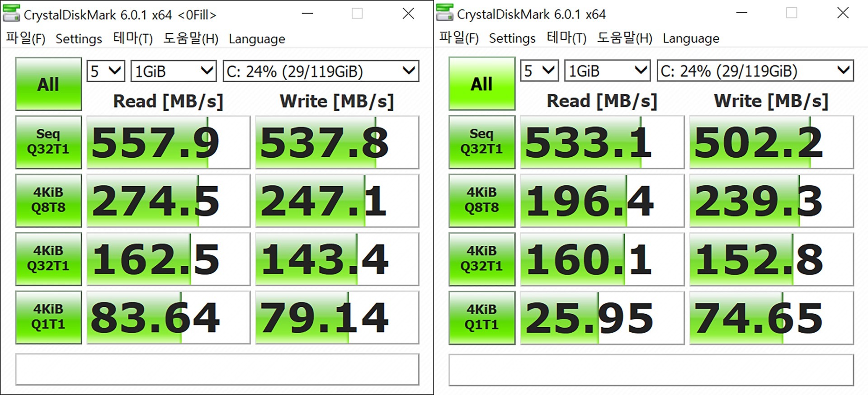The image size is (868, 395).
Task: Open test count dropdown in left window
Action: click(106, 71)
